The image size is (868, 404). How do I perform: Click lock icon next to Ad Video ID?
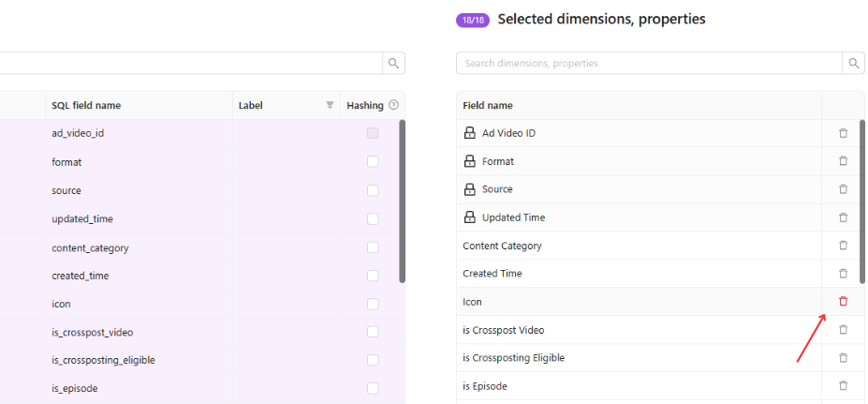[x=469, y=133]
